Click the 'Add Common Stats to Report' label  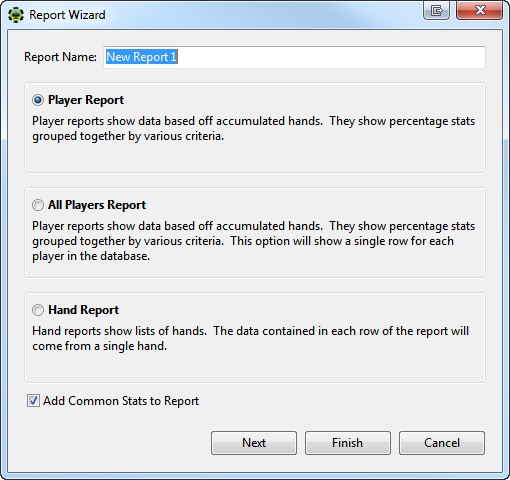click(121, 401)
